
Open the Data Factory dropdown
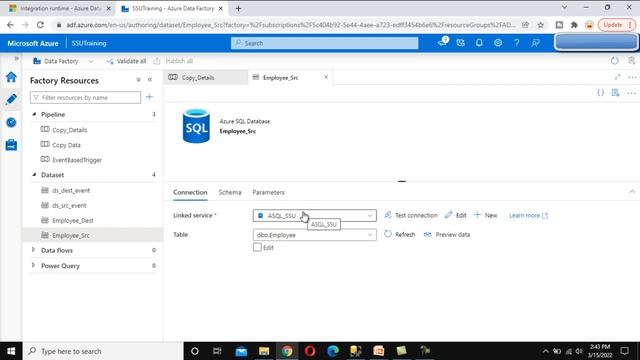pyautogui.click(x=63, y=61)
